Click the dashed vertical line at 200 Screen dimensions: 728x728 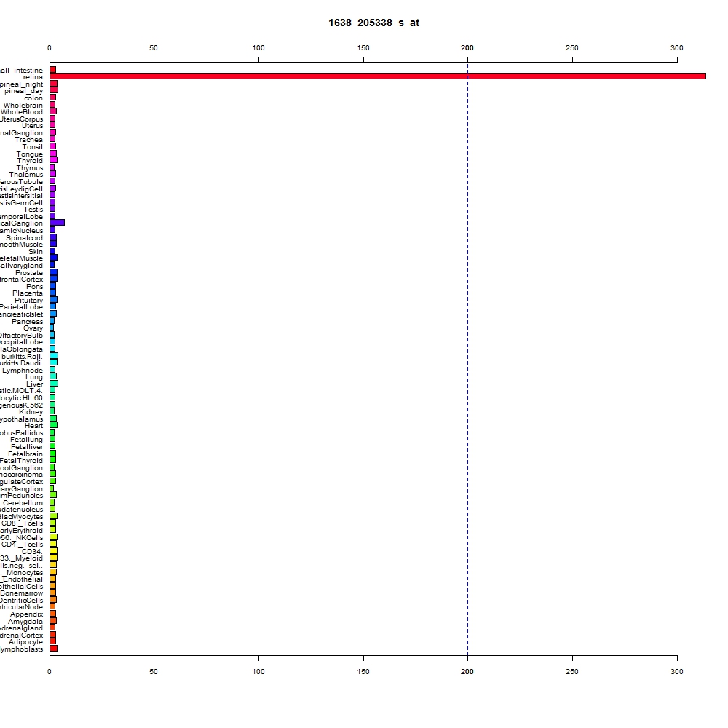(467, 358)
